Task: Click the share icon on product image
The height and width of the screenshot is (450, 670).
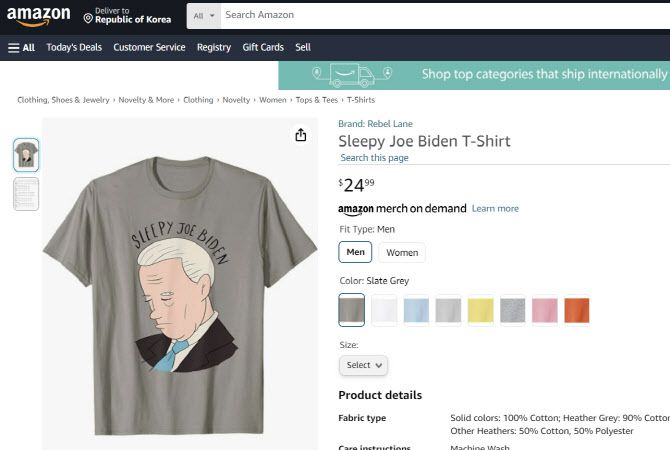Action: click(x=301, y=135)
